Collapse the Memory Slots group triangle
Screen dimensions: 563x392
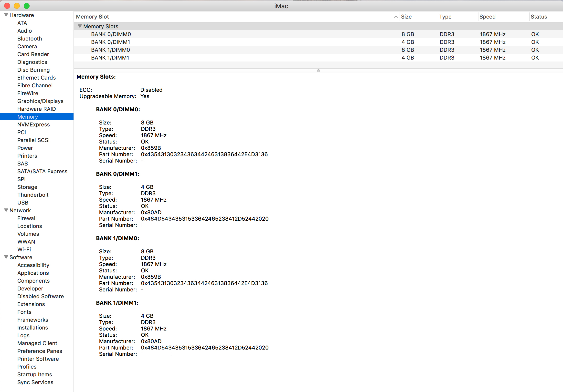coord(80,26)
